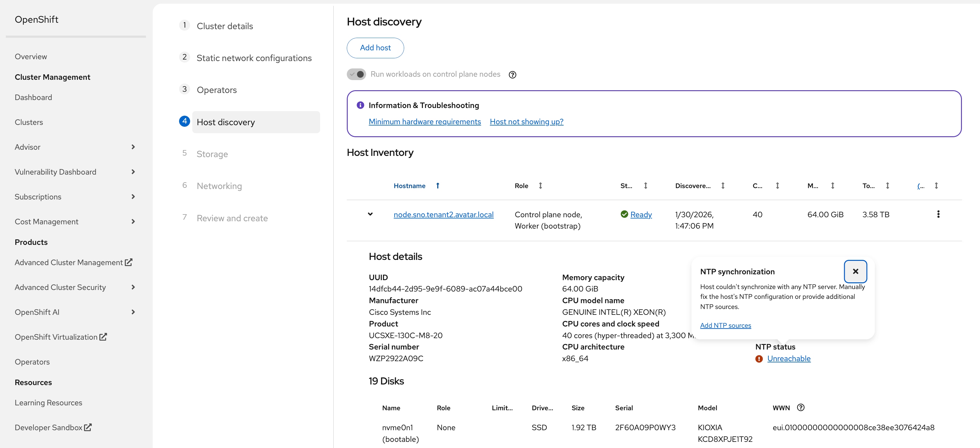Go to the Storage wizard step
Screen dimensions: 980x448
pyautogui.click(x=212, y=154)
